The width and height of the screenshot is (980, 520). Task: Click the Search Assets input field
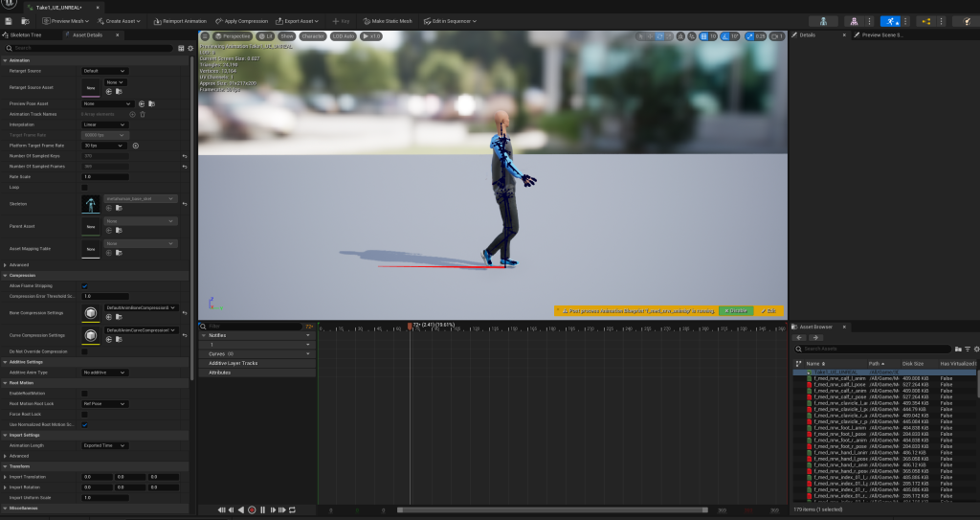873,350
